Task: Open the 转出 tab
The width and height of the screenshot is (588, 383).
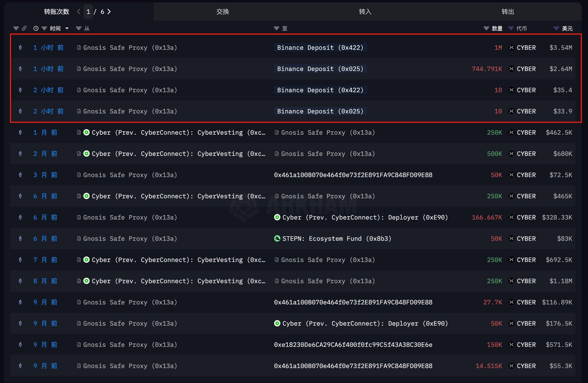Action: [x=508, y=12]
